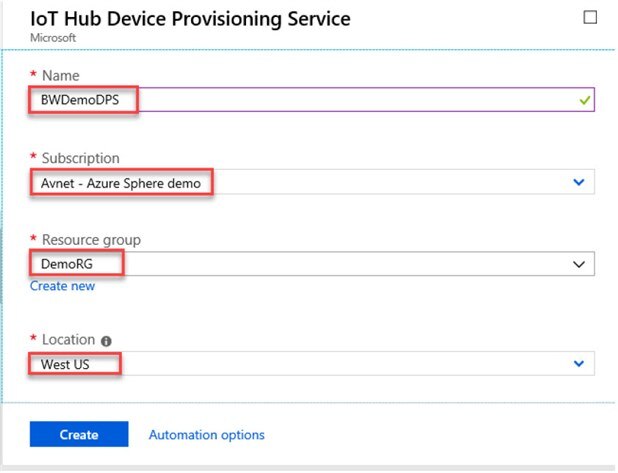Maximize the blade using the square icon
Image resolution: width=618 pixels, height=473 pixels.
pos(588,17)
